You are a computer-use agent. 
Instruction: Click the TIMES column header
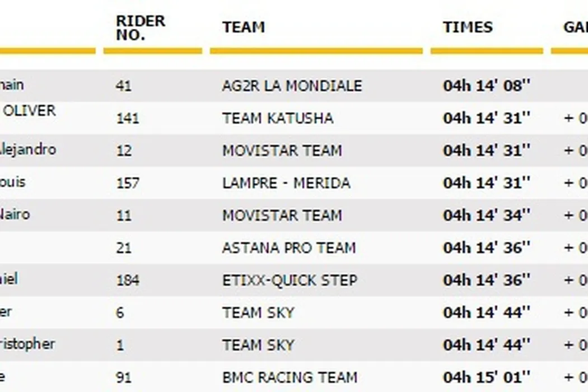point(468,27)
